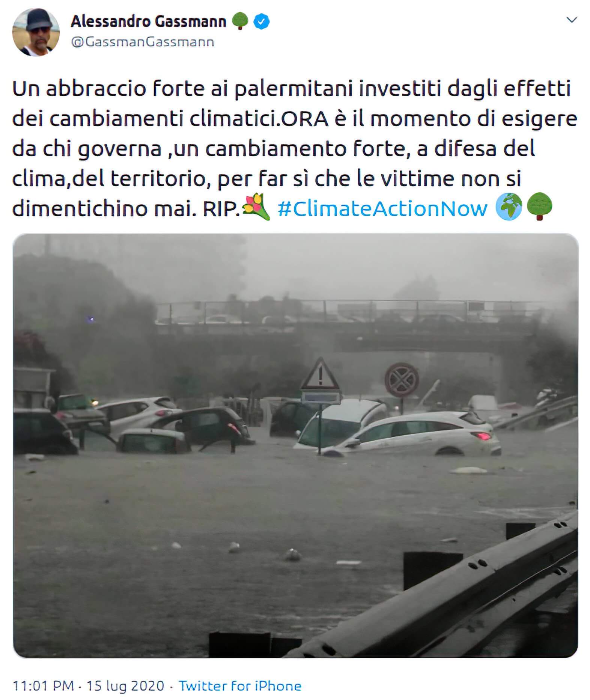Open the flooded cars photo
Image resolution: width=590 pixels, height=700 pixels.
click(295, 446)
